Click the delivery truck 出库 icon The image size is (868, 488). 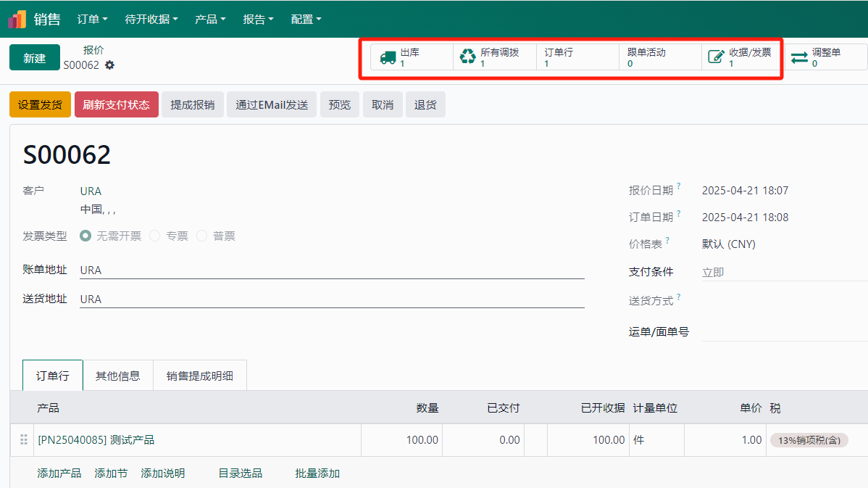[388, 58]
